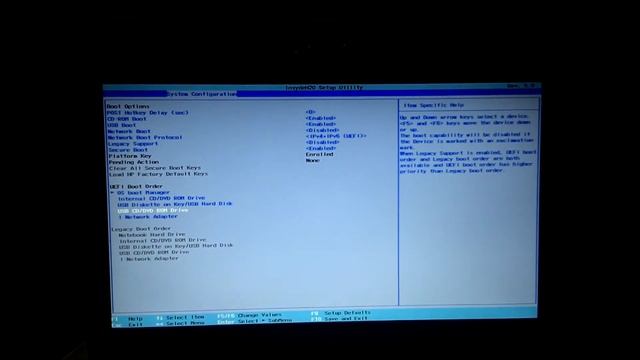Click the F10 Save and Exit hint
Viewport: 640px width, 360px height.
pos(339,319)
